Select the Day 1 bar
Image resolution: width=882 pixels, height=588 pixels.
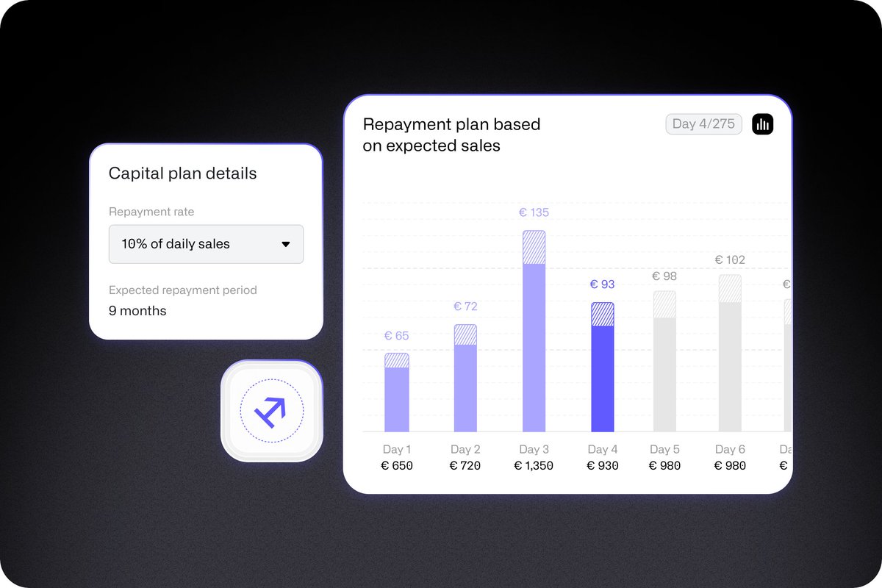point(397,392)
